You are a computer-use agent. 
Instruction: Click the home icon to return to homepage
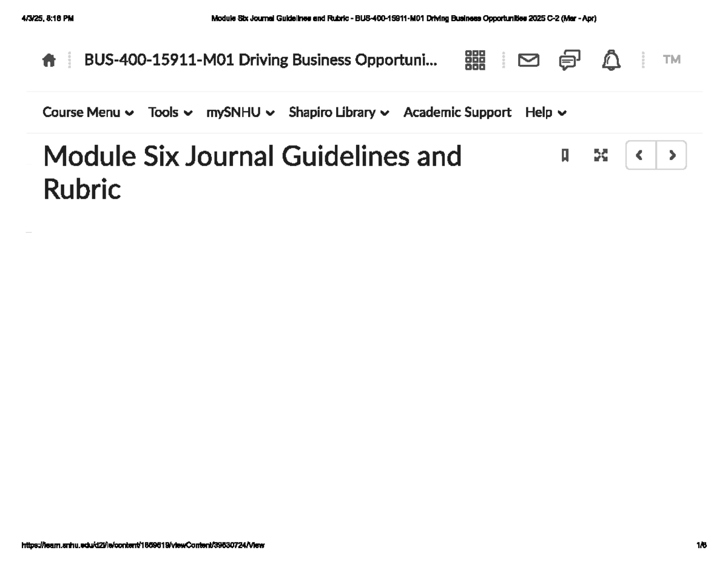[x=49, y=59]
